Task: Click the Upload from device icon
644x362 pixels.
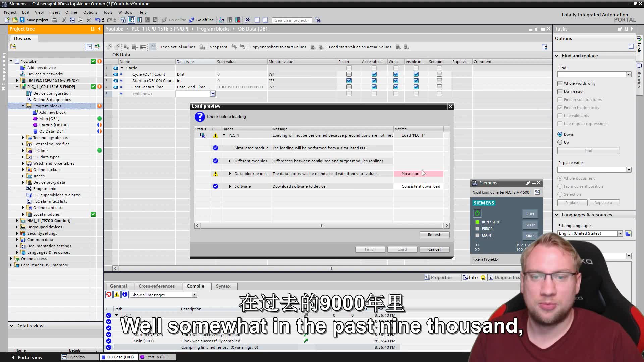Action: click(139, 20)
